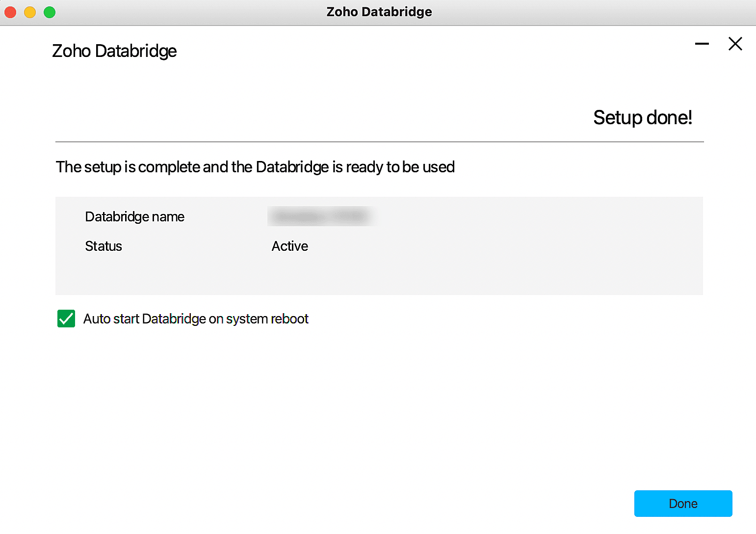Viewport: 756px width, 534px height.
Task: Click the "Databridge name" label
Action: coord(135,217)
